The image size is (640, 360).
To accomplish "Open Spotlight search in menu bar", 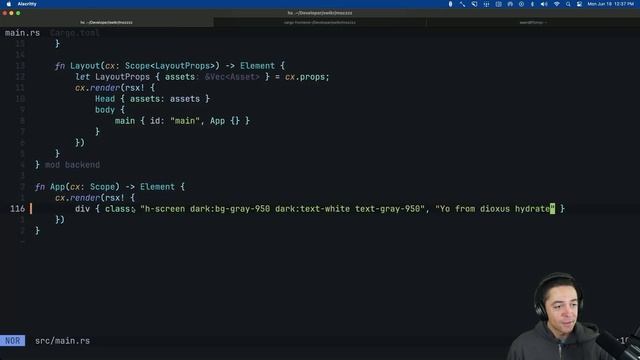I will pos(568,4).
